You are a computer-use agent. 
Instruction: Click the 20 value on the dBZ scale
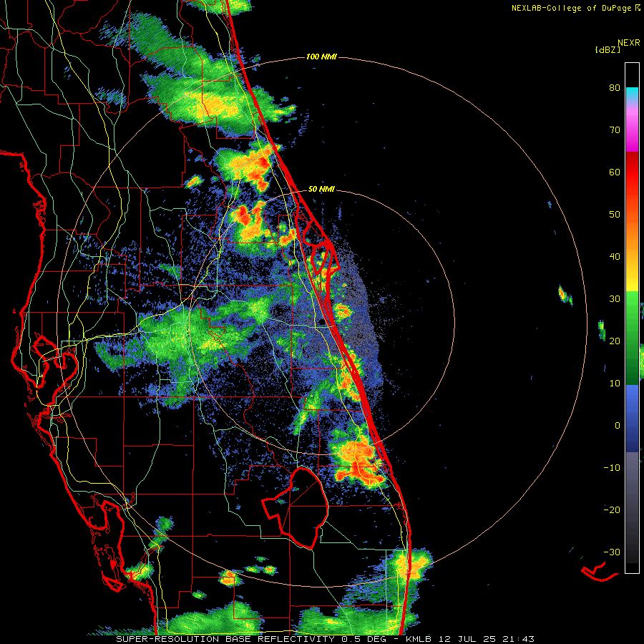coord(615,341)
